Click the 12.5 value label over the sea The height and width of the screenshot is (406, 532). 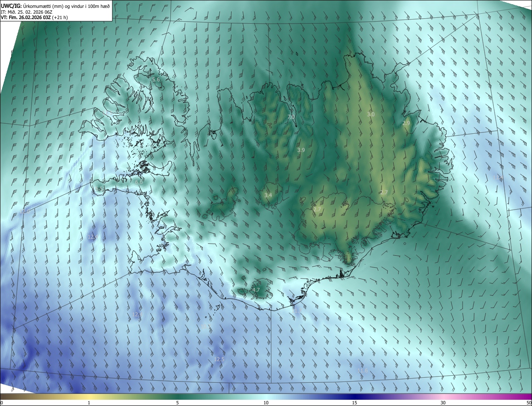[x=219, y=359]
